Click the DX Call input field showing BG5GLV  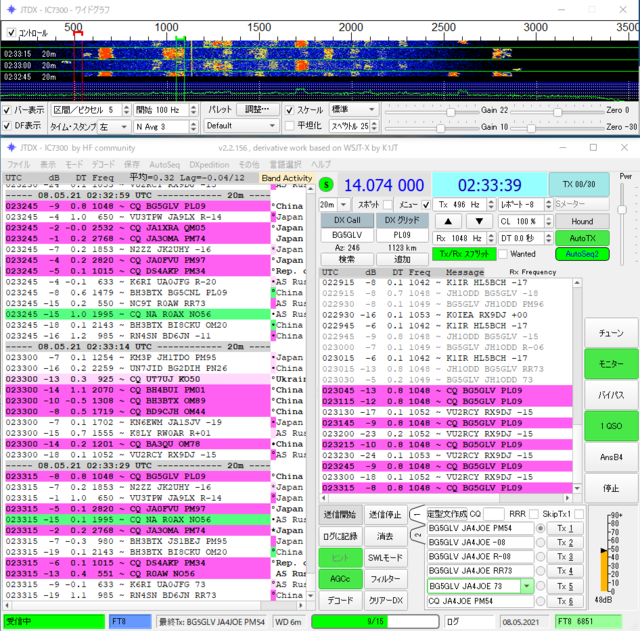[x=347, y=235]
